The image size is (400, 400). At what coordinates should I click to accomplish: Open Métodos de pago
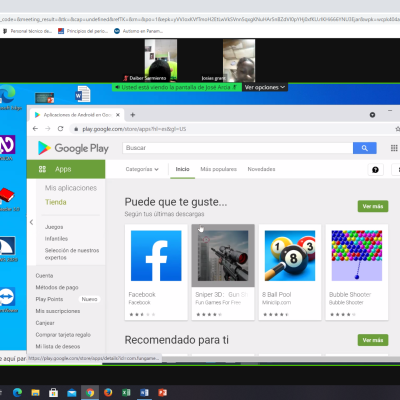(57, 287)
